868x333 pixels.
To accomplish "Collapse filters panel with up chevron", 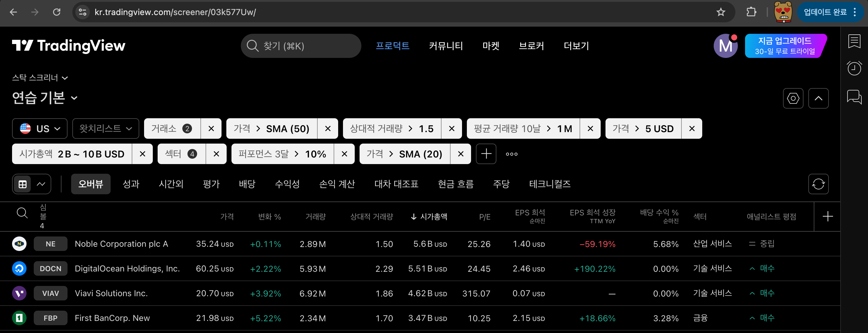I will (x=818, y=99).
